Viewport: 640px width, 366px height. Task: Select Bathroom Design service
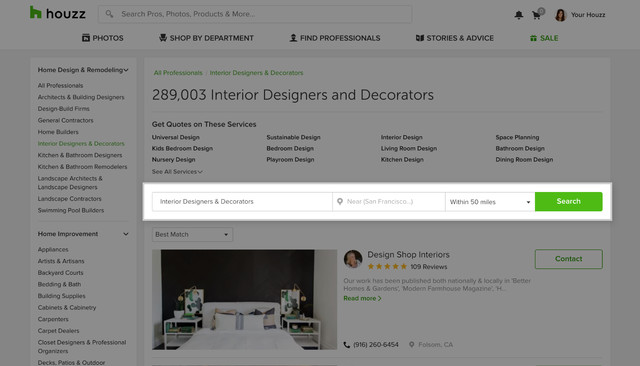[520, 149]
